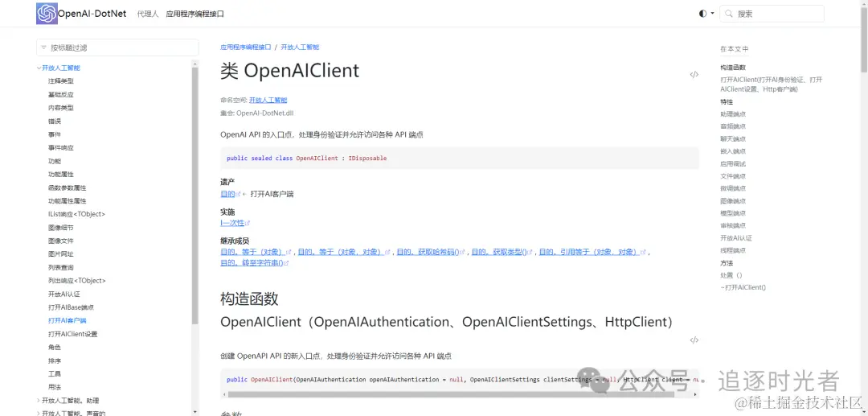Click 开放人工智能 in the breadcrumb
This screenshot has width=868, height=416.
click(300, 47)
